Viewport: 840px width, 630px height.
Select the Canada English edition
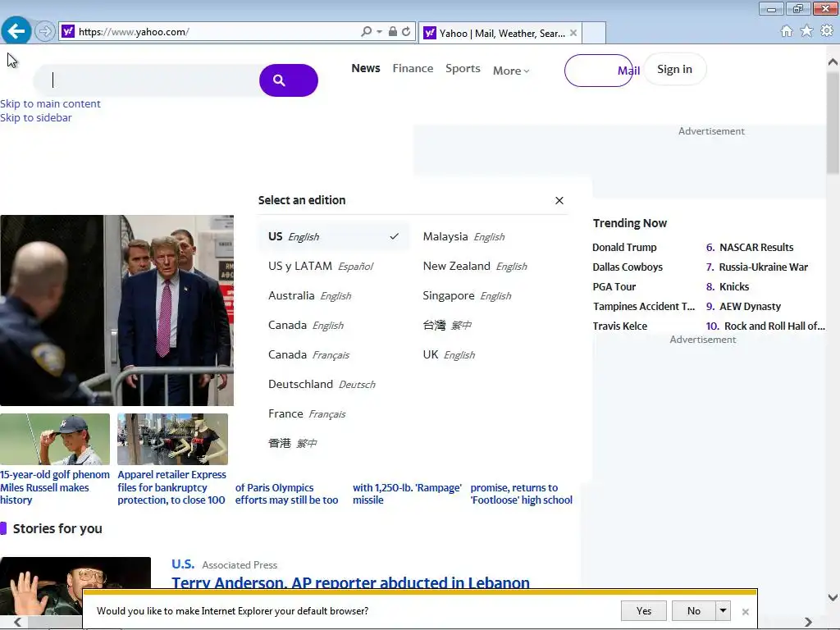click(306, 325)
